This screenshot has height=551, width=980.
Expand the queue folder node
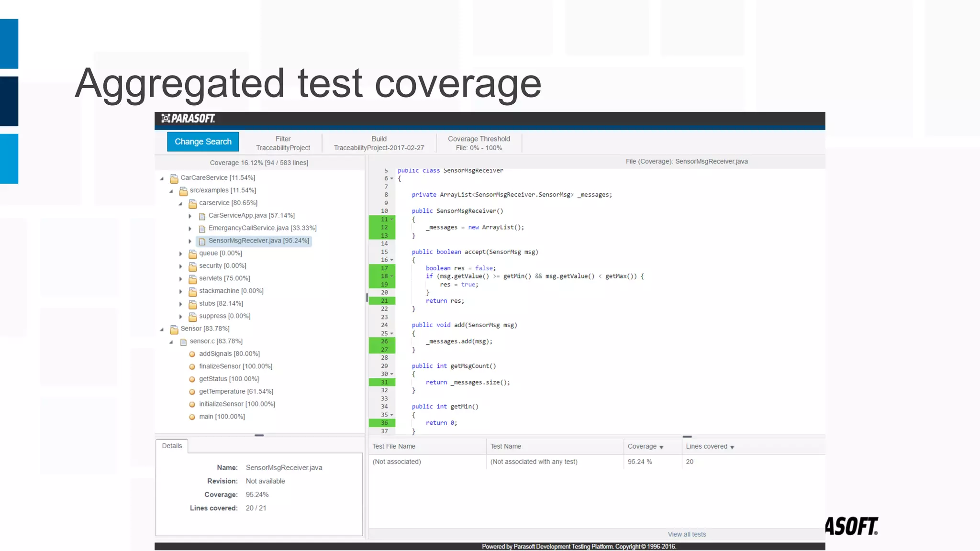coord(180,254)
